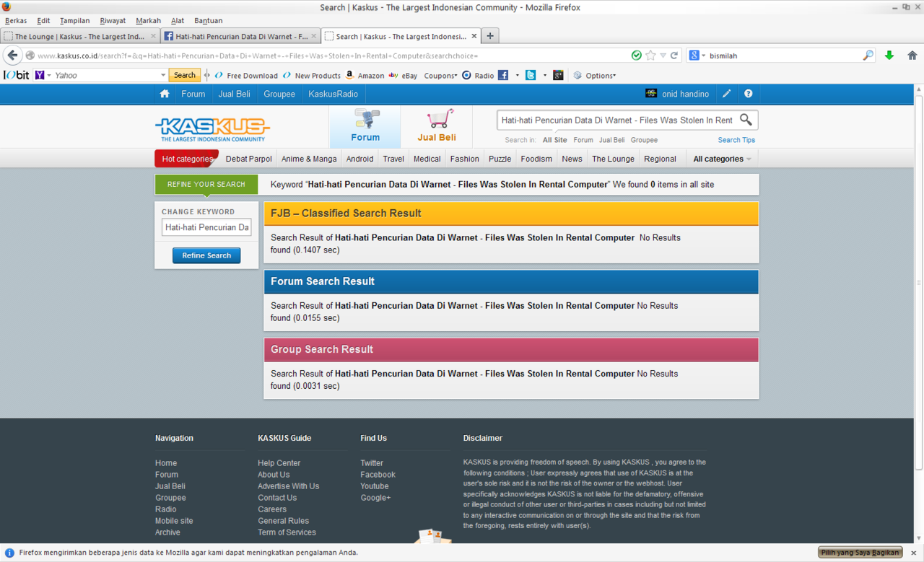Open the Yahoo search engine dropdown arrow

tap(49, 75)
